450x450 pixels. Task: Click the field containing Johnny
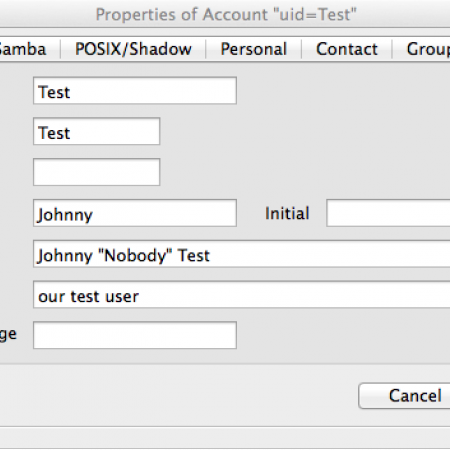pyautogui.click(x=135, y=213)
